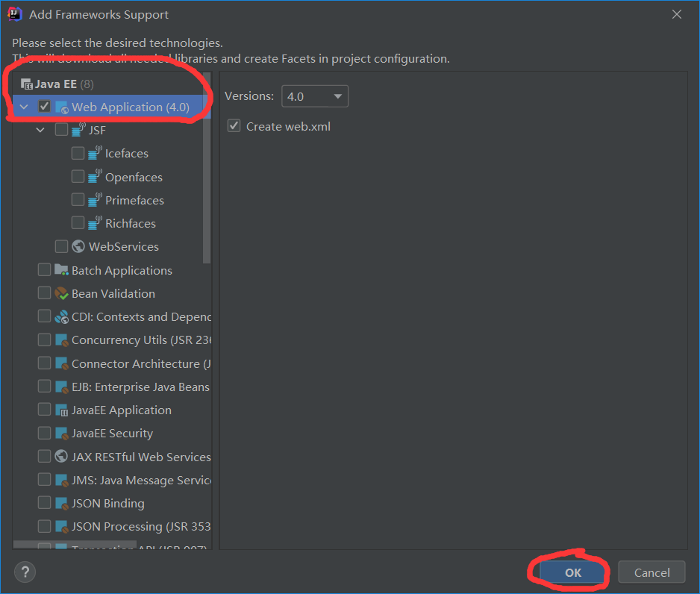Check the Batch Applications checkbox
The height and width of the screenshot is (594, 700).
click(44, 269)
